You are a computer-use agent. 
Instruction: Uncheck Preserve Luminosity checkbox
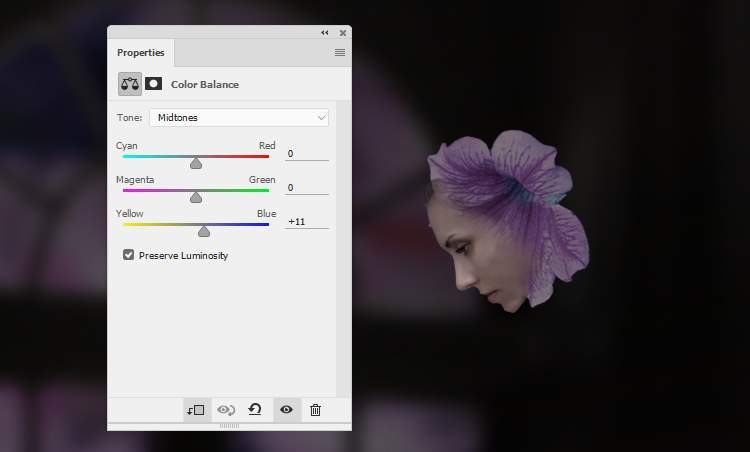[128, 255]
